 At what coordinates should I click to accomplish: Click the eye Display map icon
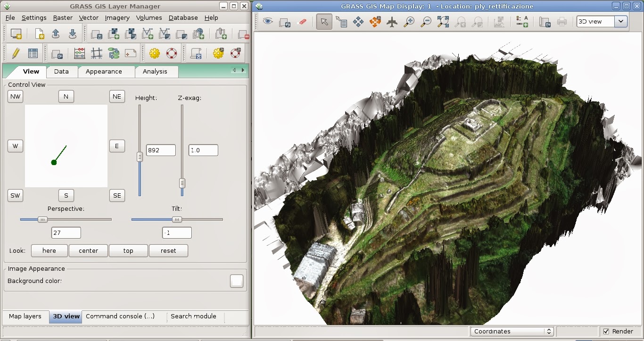point(268,22)
